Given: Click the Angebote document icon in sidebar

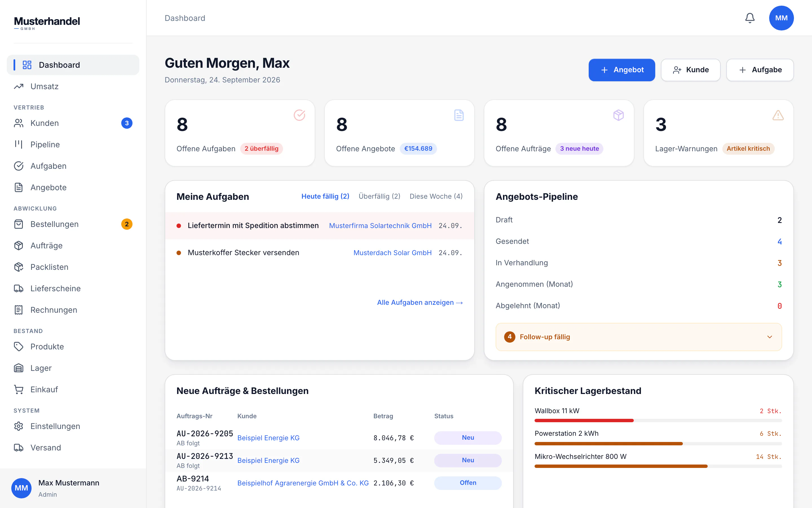Looking at the screenshot, I should click(x=19, y=187).
